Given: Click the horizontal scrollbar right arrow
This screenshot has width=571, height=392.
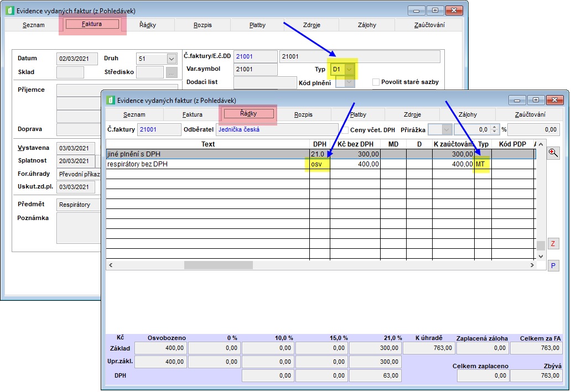Looking at the screenshot, I should coord(532,265).
